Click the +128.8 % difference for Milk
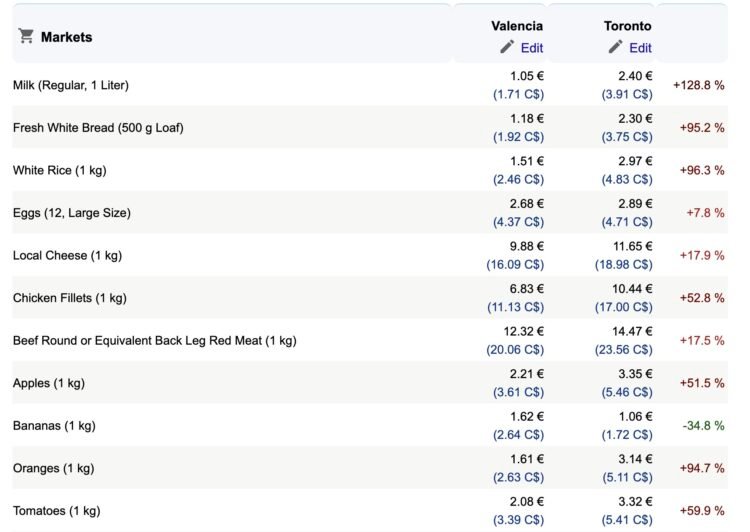Viewport: 750px width, 532px height. pos(698,86)
